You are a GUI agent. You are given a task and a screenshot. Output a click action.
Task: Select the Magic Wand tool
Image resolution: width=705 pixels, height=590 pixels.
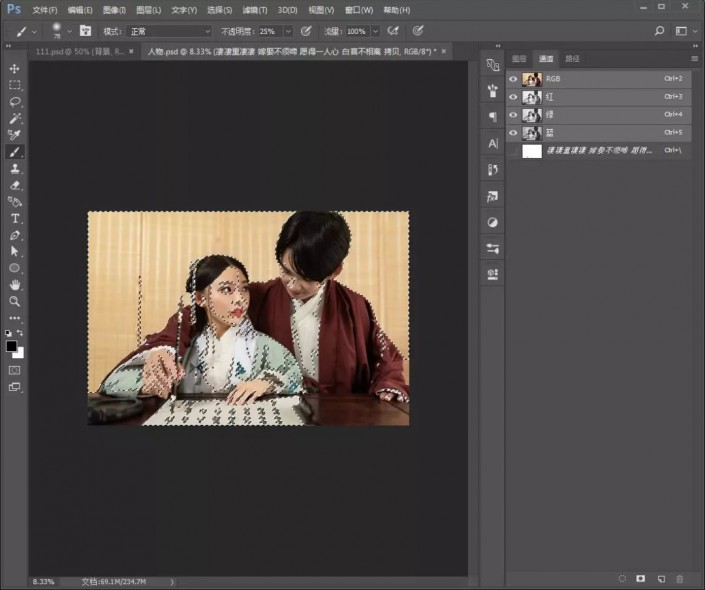click(14, 118)
